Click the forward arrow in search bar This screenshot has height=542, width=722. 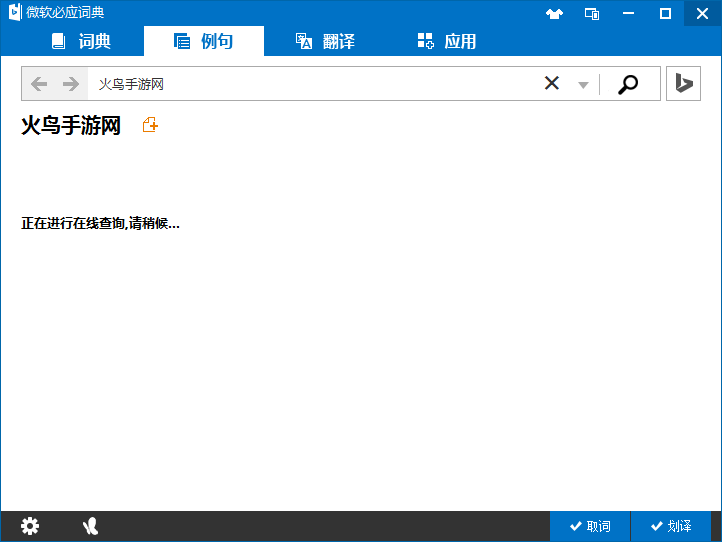tap(70, 84)
